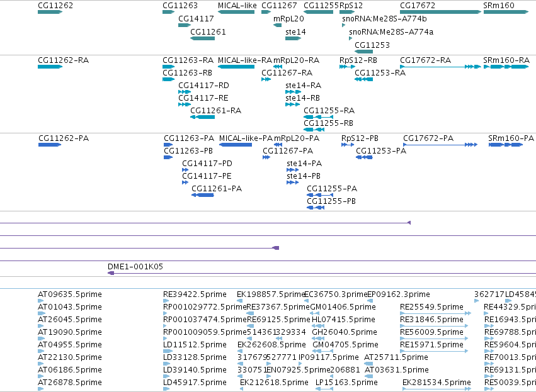Select the CG11261-PA feature

tap(203, 195)
